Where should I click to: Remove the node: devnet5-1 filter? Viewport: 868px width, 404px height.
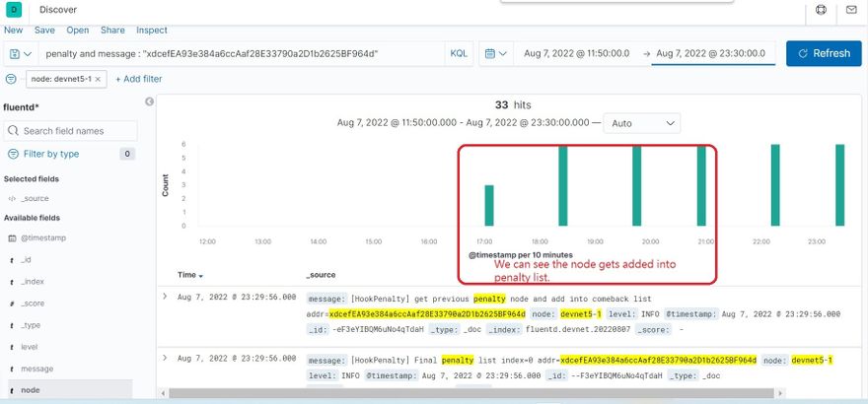point(100,79)
